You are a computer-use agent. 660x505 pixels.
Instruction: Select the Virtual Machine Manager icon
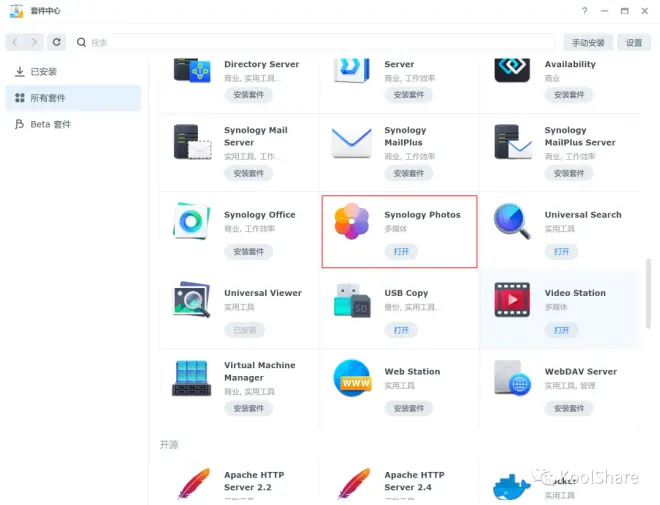[x=192, y=378]
